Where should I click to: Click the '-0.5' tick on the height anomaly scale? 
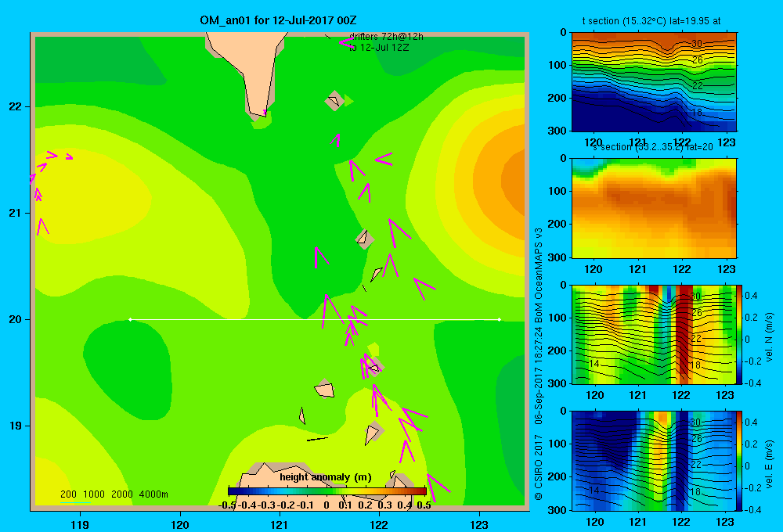pos(227,505)
